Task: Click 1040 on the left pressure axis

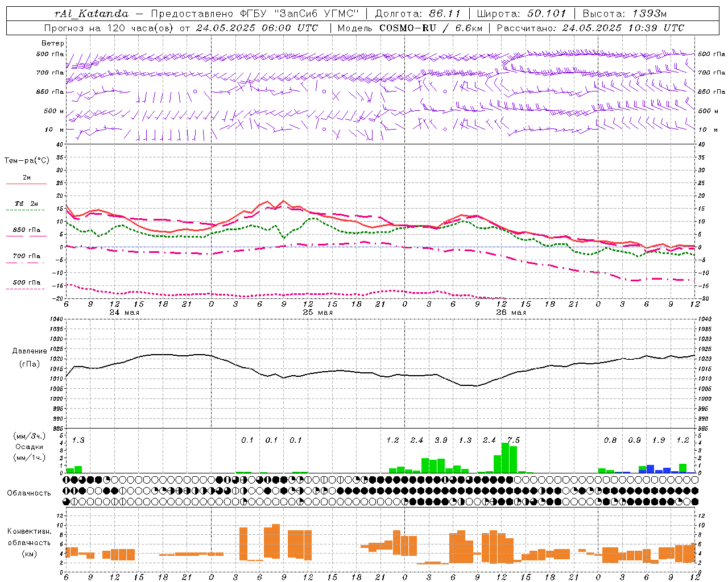Action: coord(57,319)
